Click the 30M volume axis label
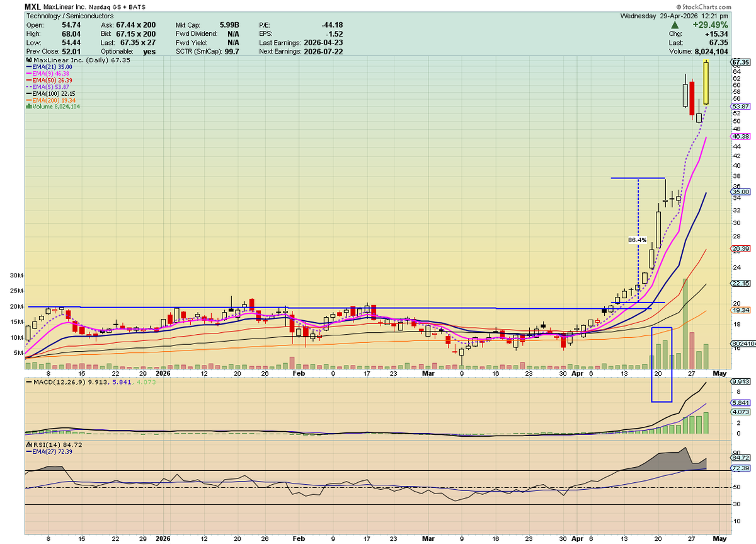Image resolution: width=756 pixels, height=544 pixels. tap(16, 275)
